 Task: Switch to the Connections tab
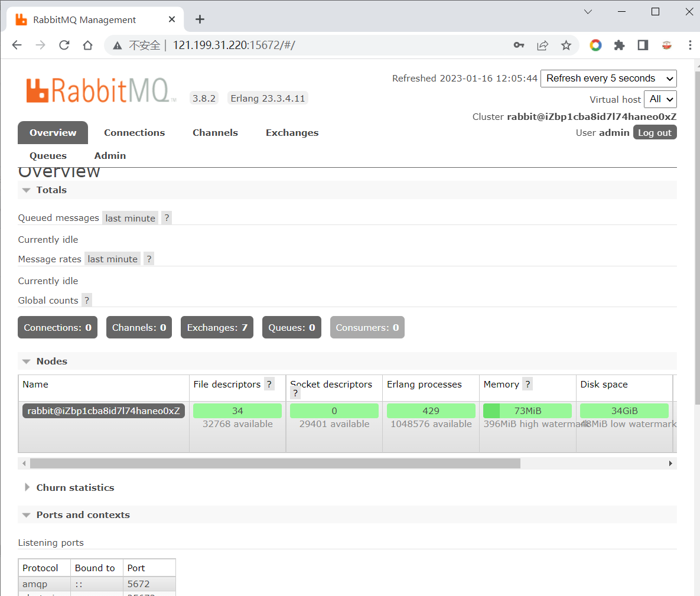point(134,132)
